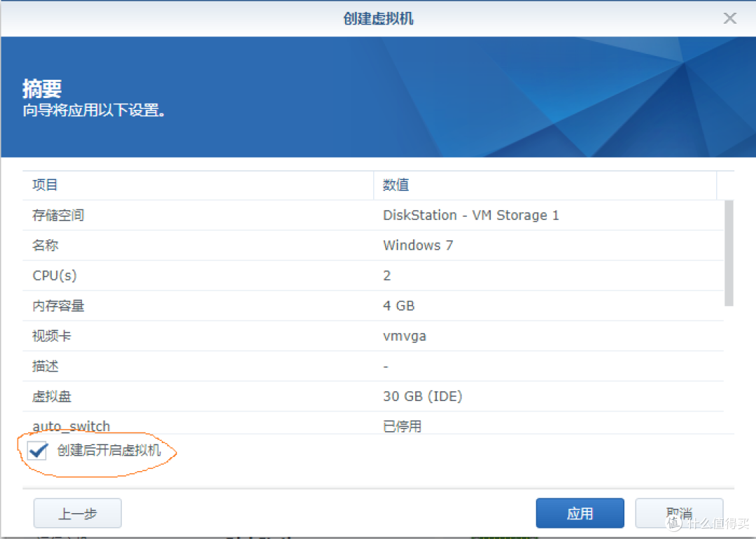The image size is (756, 539).
Task: Select the 存储空间 row value DiskStation
Action: click(x=470, y=215)
